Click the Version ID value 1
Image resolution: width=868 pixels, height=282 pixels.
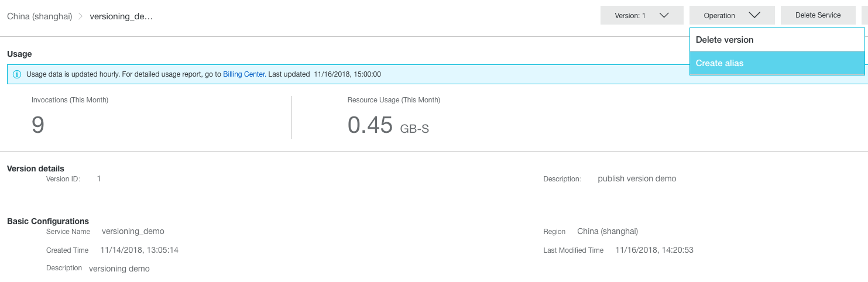(x=99, y=178)
